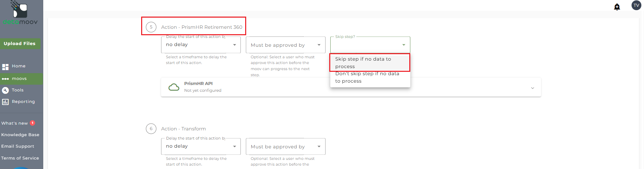Screen dimensions: 644x169
Task: Click the Tools wrench icon
Action: pyautogui.click(x=5, y=90)
